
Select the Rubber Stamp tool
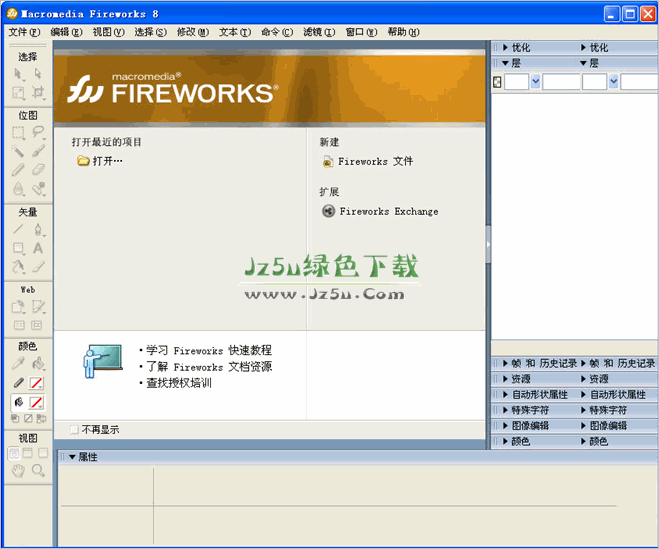pyautogui.click(x=38, y=189)
